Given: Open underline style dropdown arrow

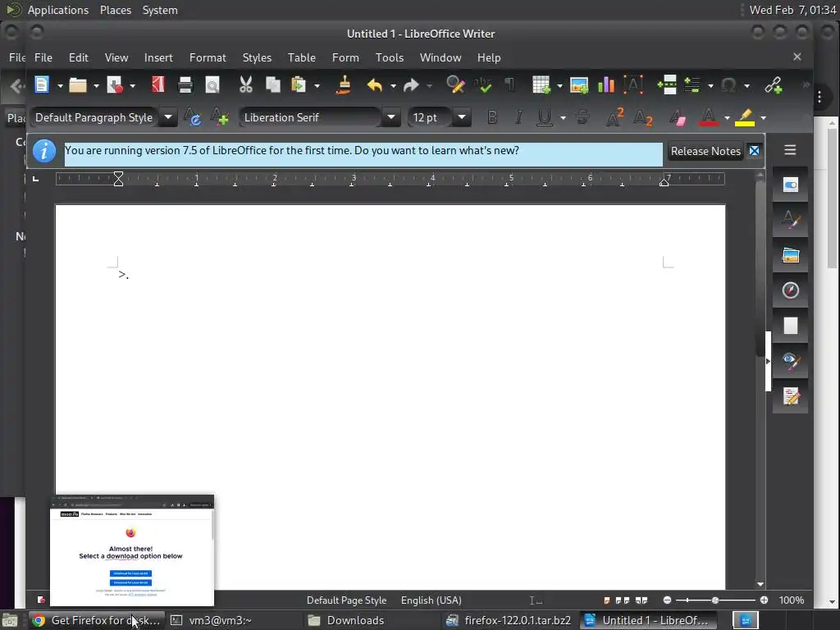Looking at the screenshot, I should pyautogui.click(x=563, y=118).
